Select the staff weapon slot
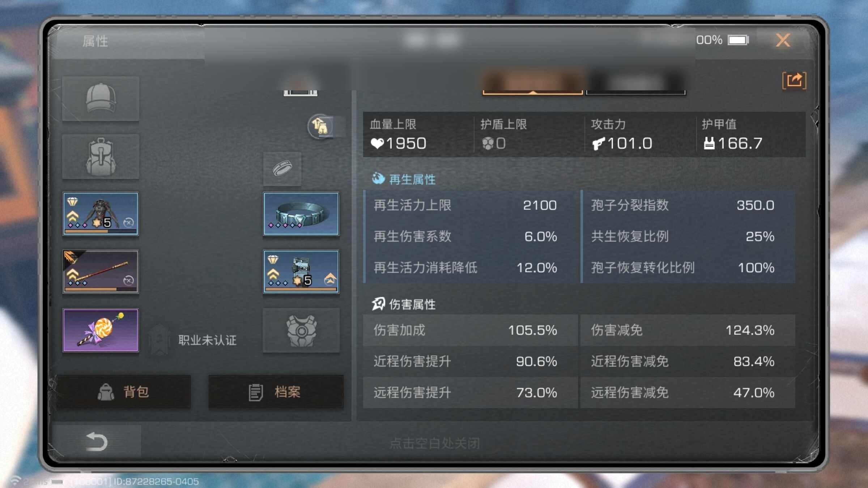 tap(101, 271)
